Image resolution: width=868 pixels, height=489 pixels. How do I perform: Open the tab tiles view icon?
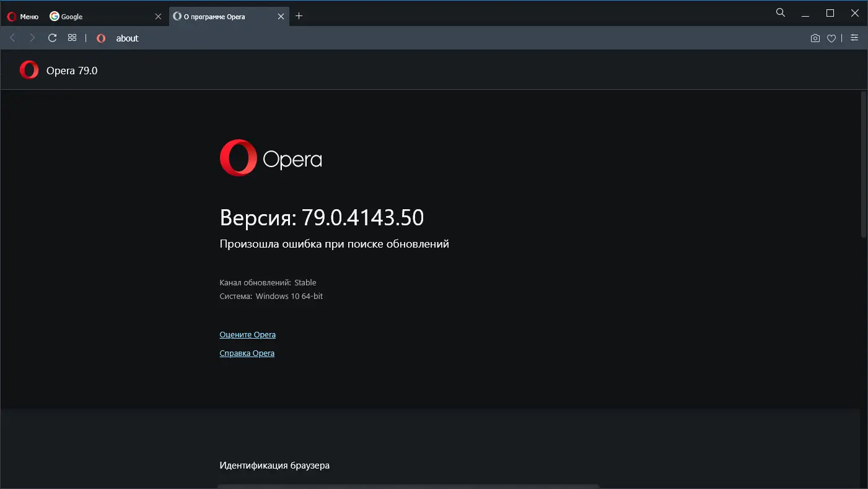pos(72,38)
